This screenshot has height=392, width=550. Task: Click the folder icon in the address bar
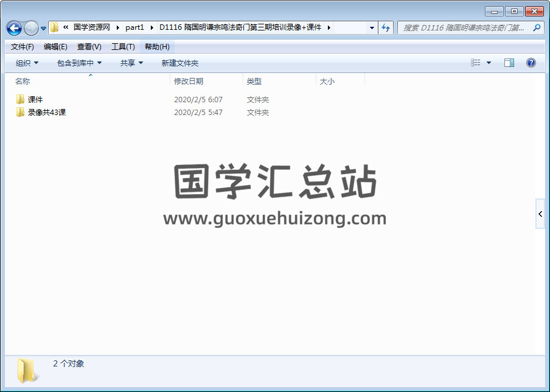(54, 27)
